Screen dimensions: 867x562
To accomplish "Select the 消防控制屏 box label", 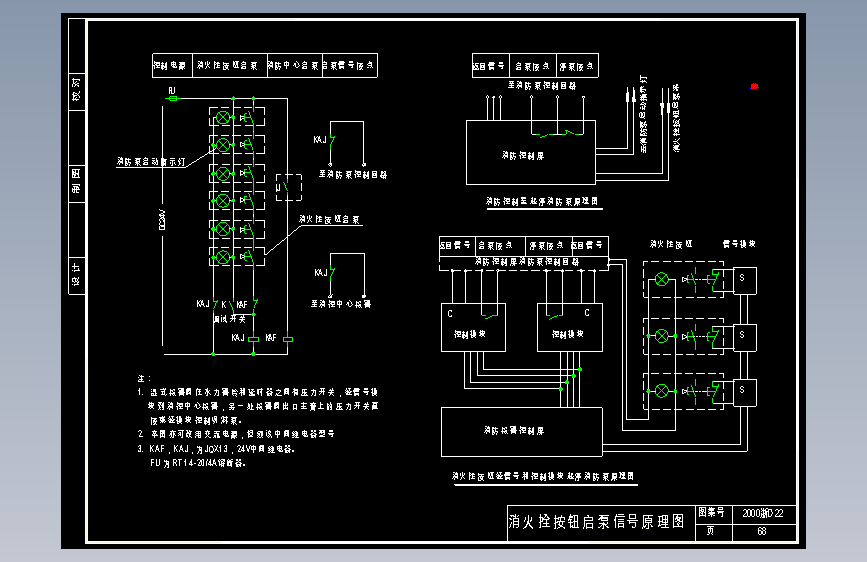I will pos(523,155).
